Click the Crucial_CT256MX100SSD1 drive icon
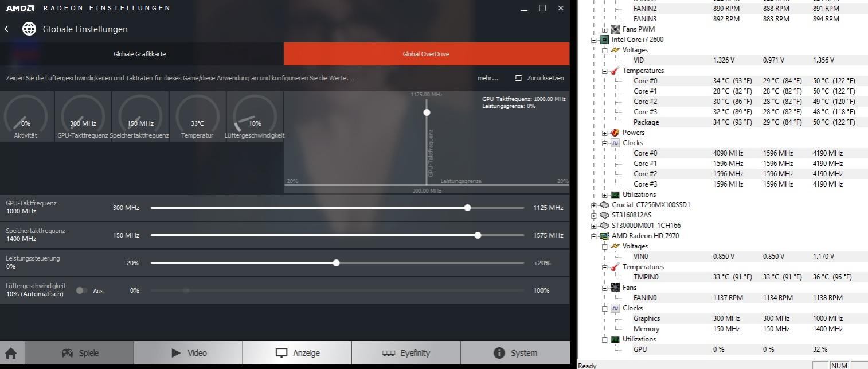Viewport: 868px width, 369px height. pos(604,205)
